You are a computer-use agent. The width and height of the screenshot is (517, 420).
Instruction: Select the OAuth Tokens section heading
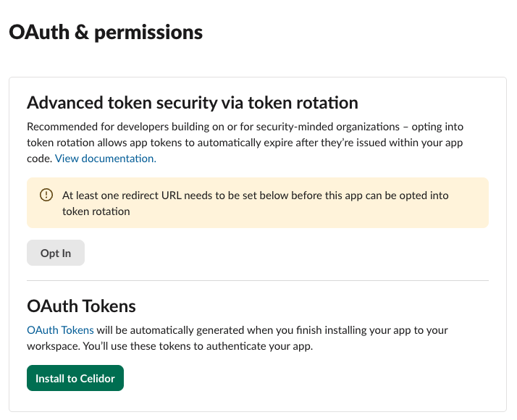click(x=81, y=306)
